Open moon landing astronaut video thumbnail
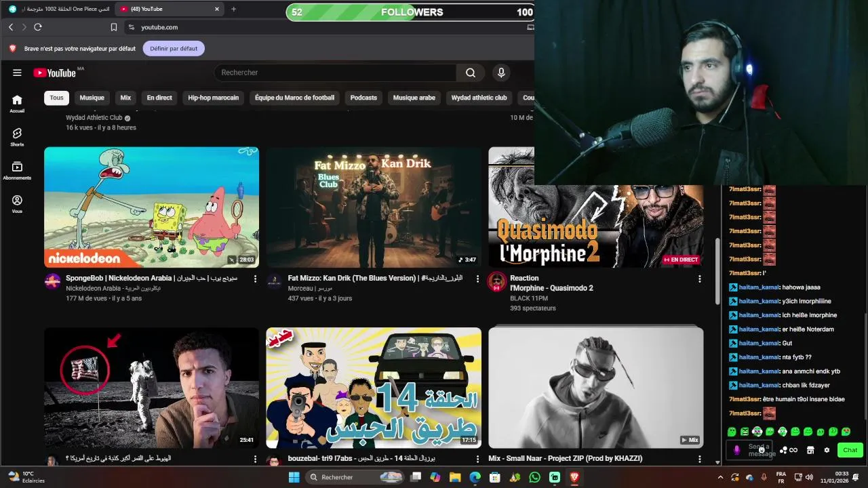Viewport: 868px width, 488px height. coord(151,388)
